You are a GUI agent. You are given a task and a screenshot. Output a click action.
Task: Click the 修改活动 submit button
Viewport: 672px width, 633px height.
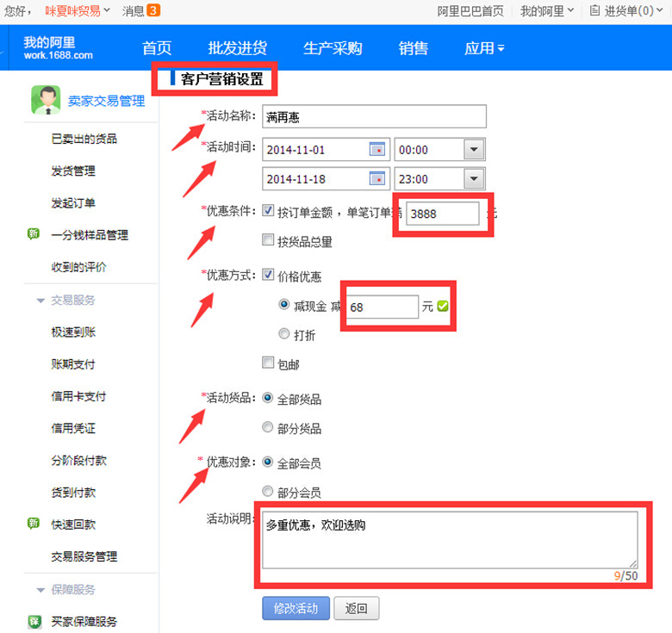[295, 609]
